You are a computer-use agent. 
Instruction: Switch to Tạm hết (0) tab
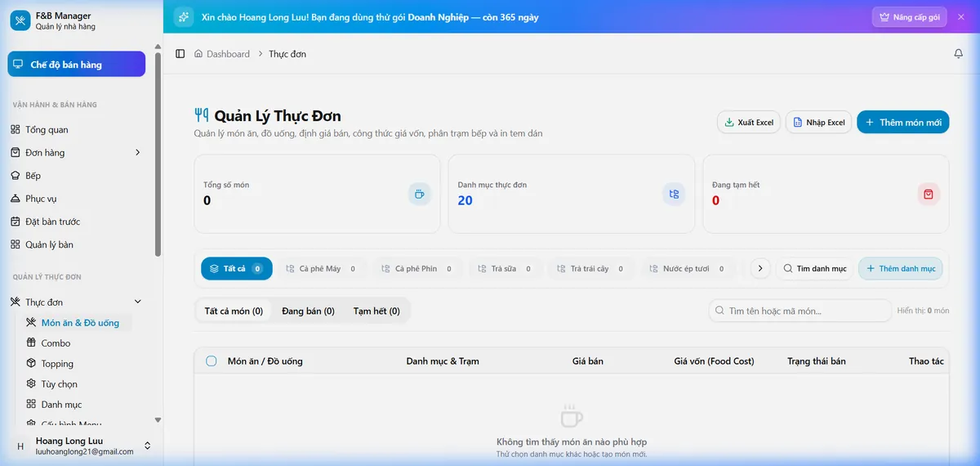click(376, 311)
